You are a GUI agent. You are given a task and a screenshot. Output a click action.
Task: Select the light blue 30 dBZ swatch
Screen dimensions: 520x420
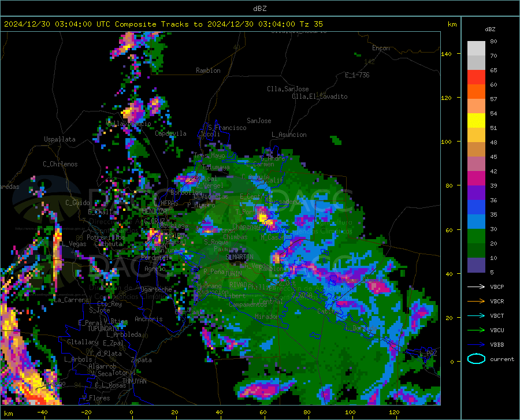[x=476, y=222]
